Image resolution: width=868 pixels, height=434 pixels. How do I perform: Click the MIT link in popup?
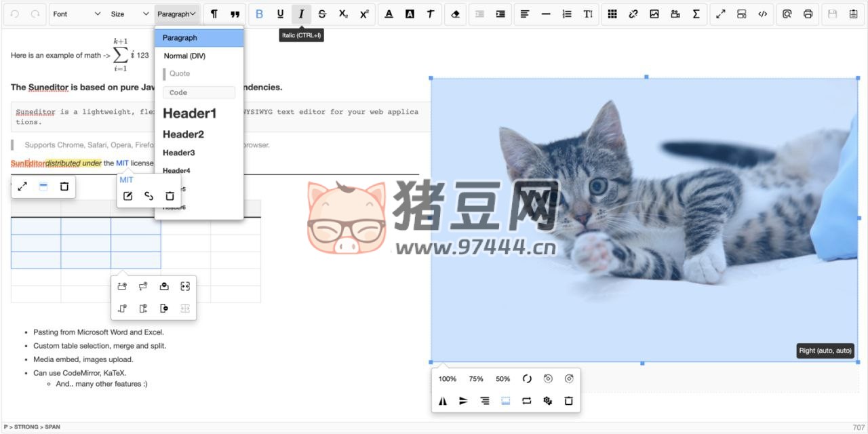127,180
